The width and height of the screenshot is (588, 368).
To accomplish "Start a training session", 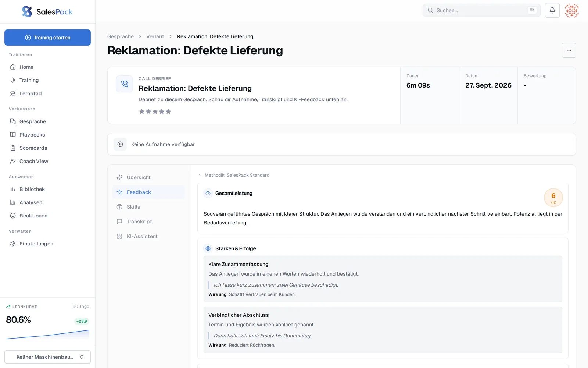I will [47, 38].
